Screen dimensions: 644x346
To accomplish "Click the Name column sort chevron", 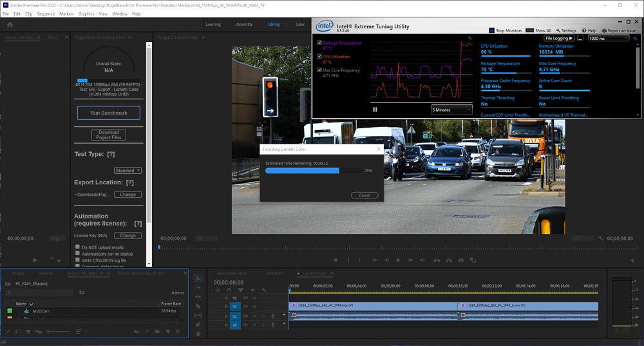I will [x=31, y=304].
